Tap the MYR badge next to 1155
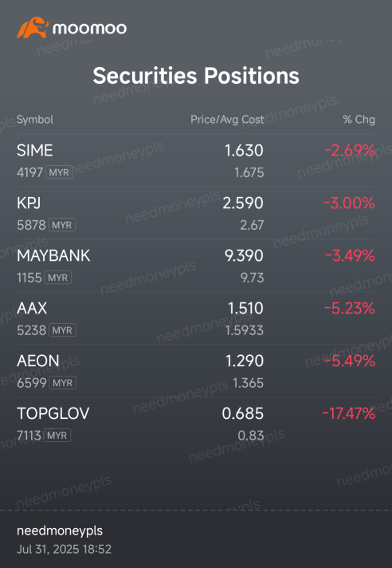392x568 pixels. (58, 278)
